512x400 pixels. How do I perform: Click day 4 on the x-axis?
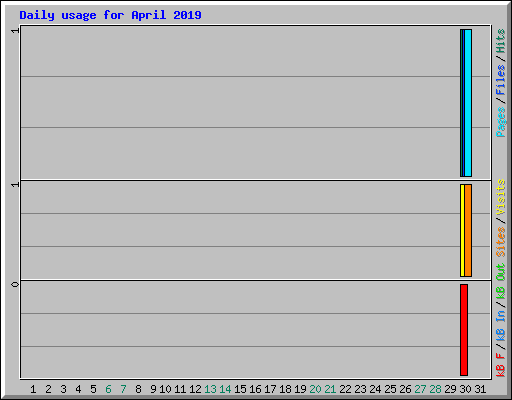click(78, 389)
